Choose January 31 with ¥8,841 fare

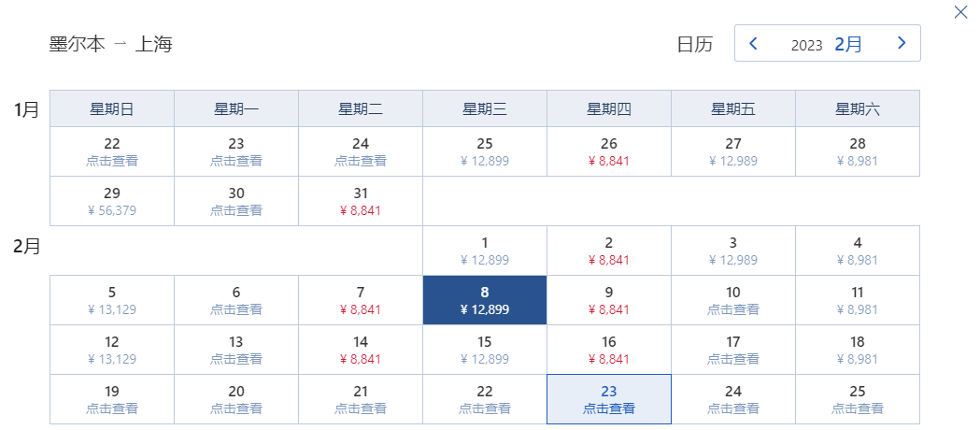(x=361, y=201)
